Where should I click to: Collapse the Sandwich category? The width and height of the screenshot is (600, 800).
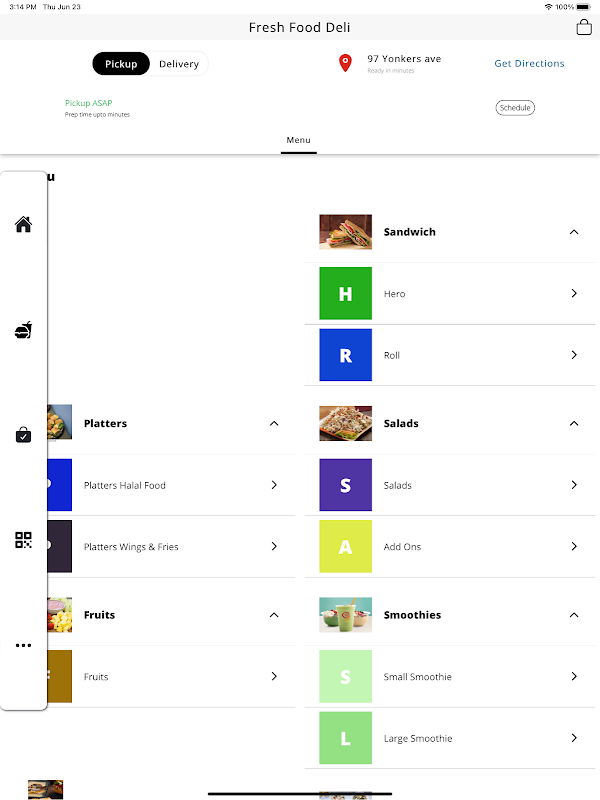[574, 232]
